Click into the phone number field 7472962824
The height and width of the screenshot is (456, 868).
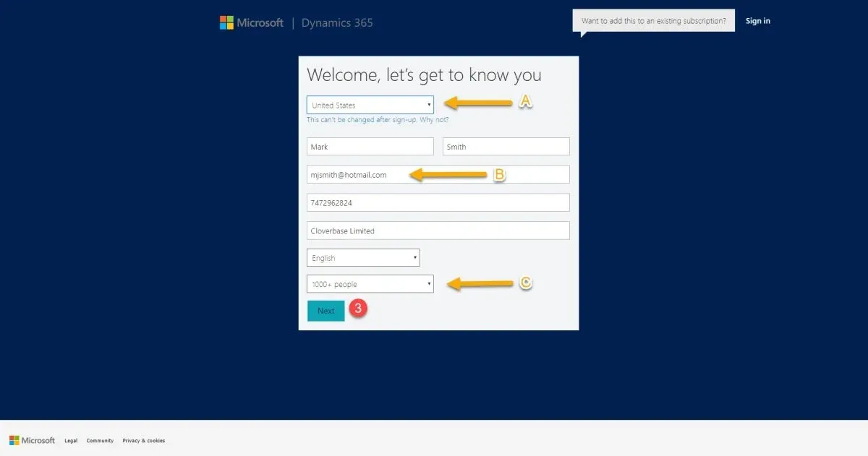click(x=438, y=203)
